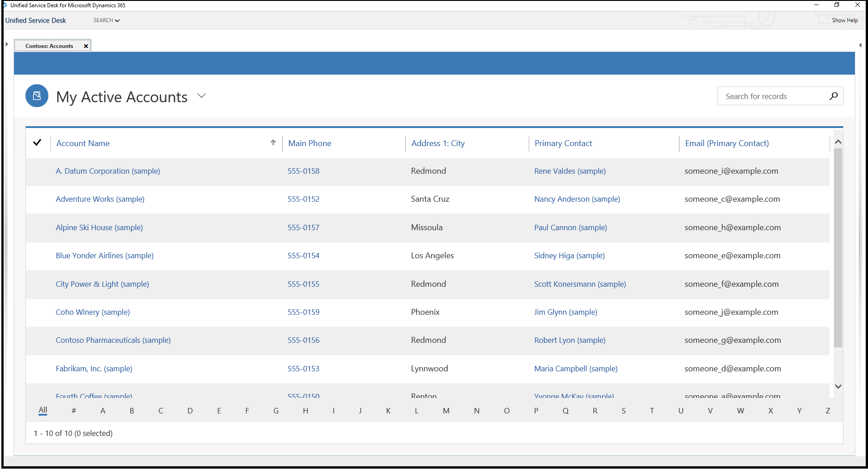Image resolution: width=868 pixels, height=469 pixels.
Task: Open the SEARCH dropdown menu
Action: 107,20
